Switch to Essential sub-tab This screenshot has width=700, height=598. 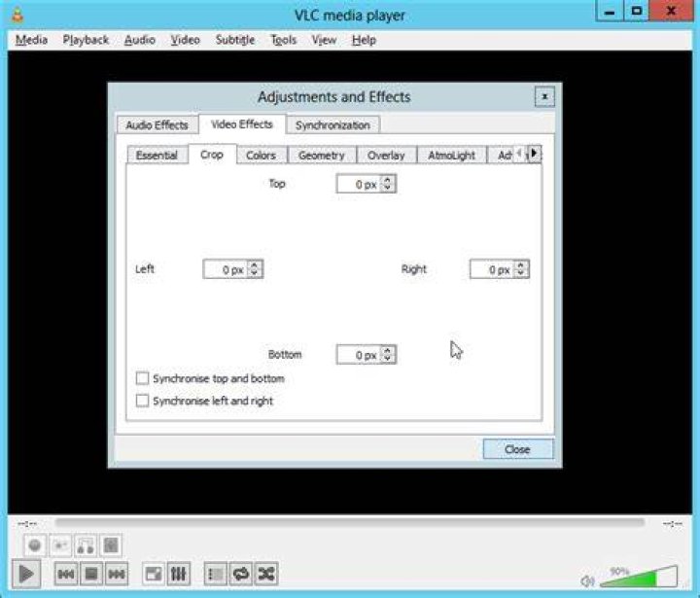pos(157,155)
